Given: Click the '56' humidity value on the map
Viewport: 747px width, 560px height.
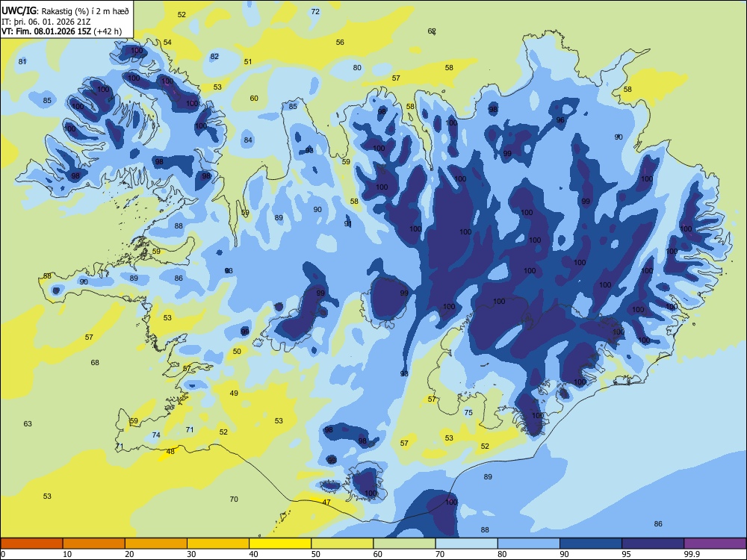Looking at the screenshot, I should (340, 42).
